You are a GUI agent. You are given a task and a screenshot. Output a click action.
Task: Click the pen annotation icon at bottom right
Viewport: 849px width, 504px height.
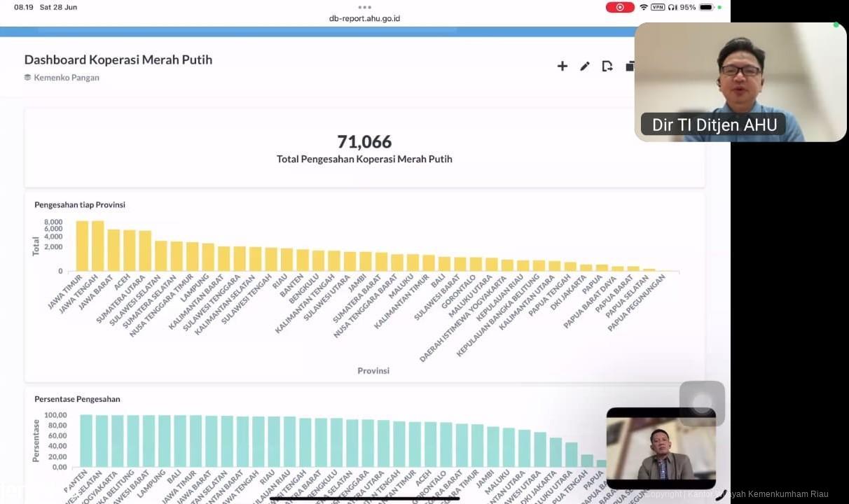(x=720, y=495)
